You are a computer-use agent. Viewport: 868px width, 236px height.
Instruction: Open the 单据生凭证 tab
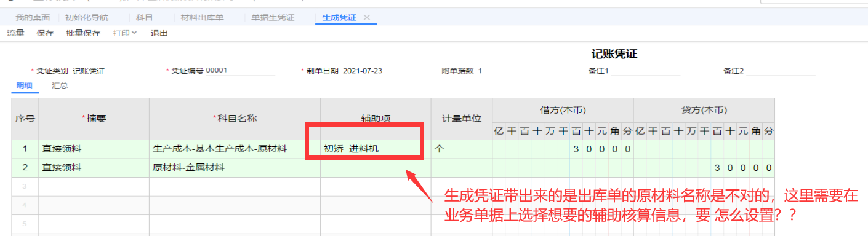tap(273, 17)
